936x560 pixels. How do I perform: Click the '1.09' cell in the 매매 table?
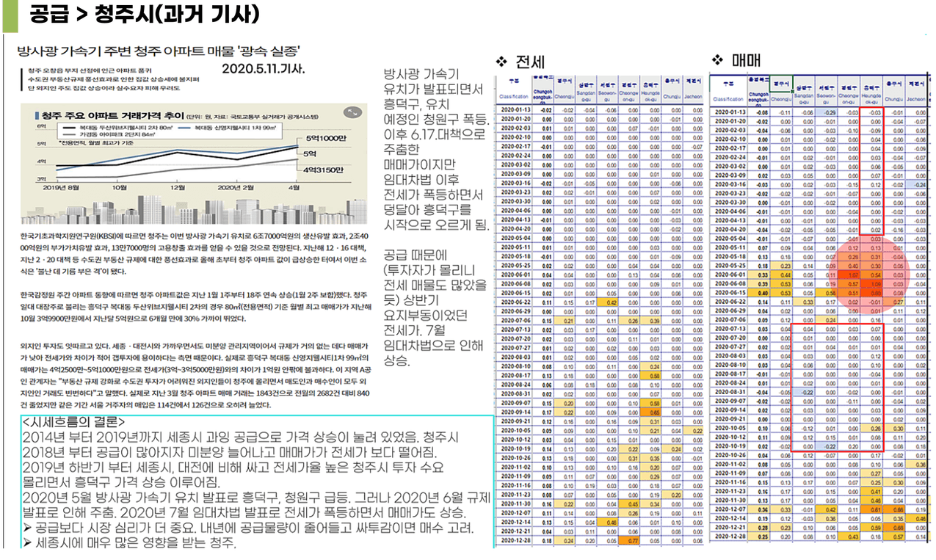click(871, 283)
